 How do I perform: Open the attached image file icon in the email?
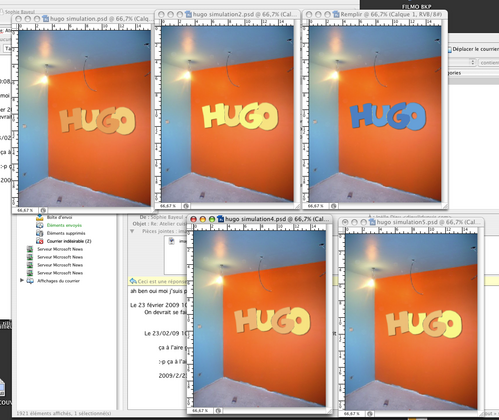[172, 241]
